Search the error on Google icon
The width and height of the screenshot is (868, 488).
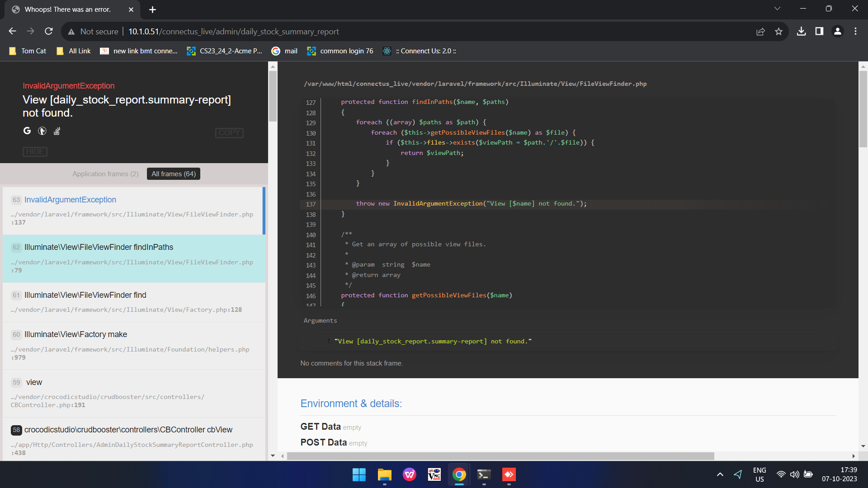[x=27, y=131]
